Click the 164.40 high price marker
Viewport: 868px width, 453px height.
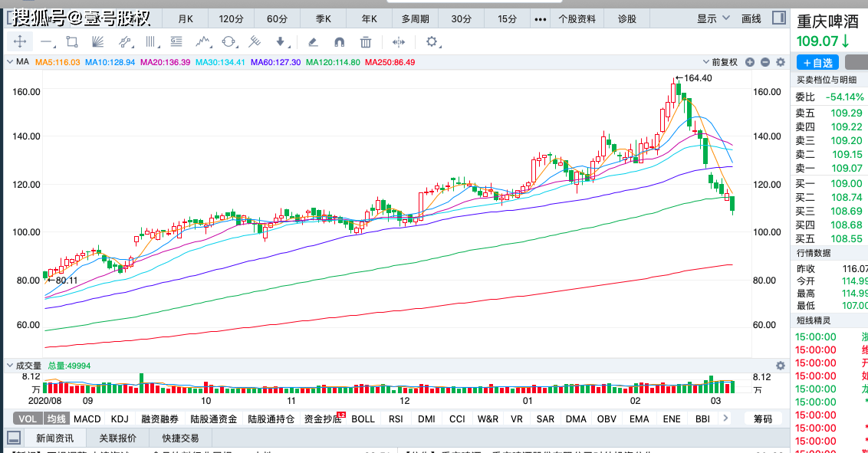coord(694,78)
